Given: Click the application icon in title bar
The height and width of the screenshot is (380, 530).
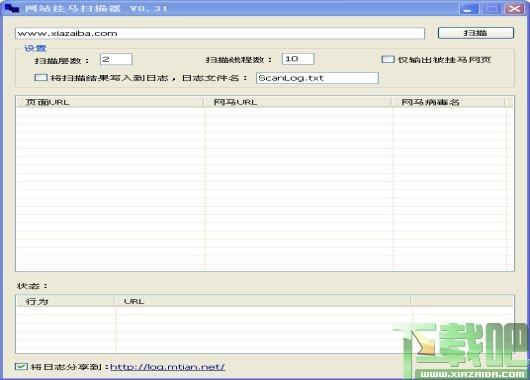Looking at the screenshot, I should 12,8.
